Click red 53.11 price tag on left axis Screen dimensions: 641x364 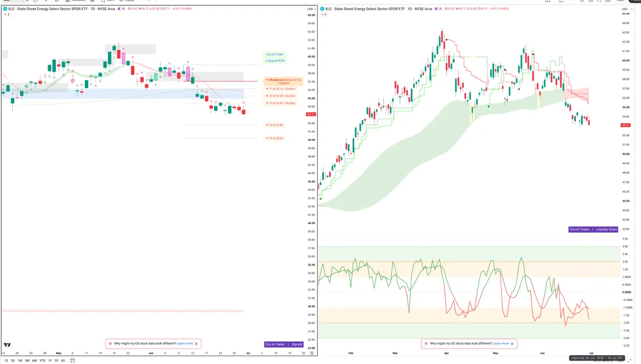[311, 114]
